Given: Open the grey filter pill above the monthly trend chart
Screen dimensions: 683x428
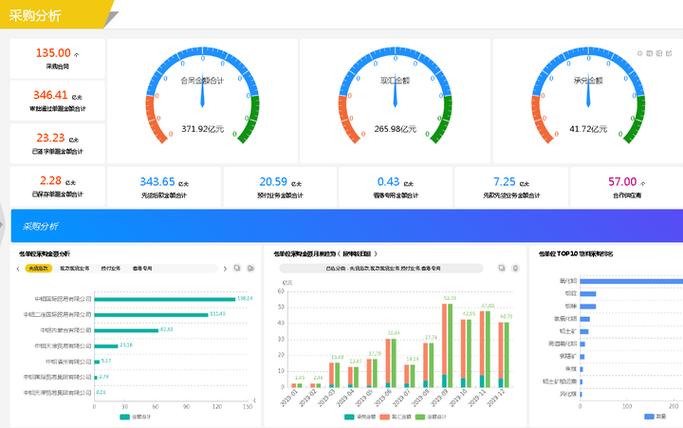Looking at the screenshot, I should [x=381, y=268].
